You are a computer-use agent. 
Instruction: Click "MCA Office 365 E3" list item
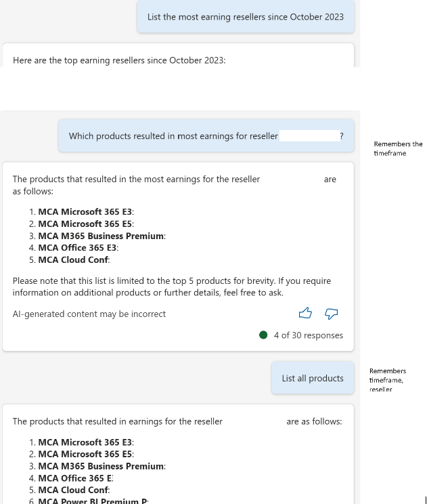(78, 248)
